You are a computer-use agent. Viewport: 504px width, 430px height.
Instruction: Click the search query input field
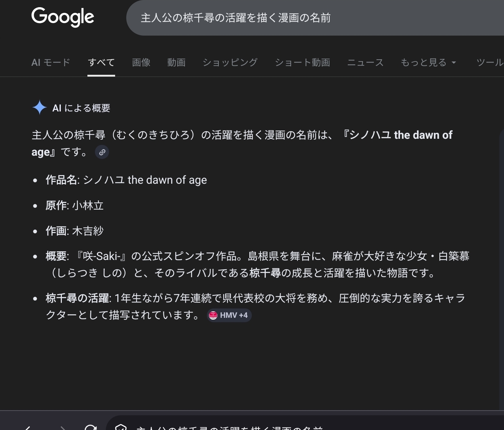[288, 18]
